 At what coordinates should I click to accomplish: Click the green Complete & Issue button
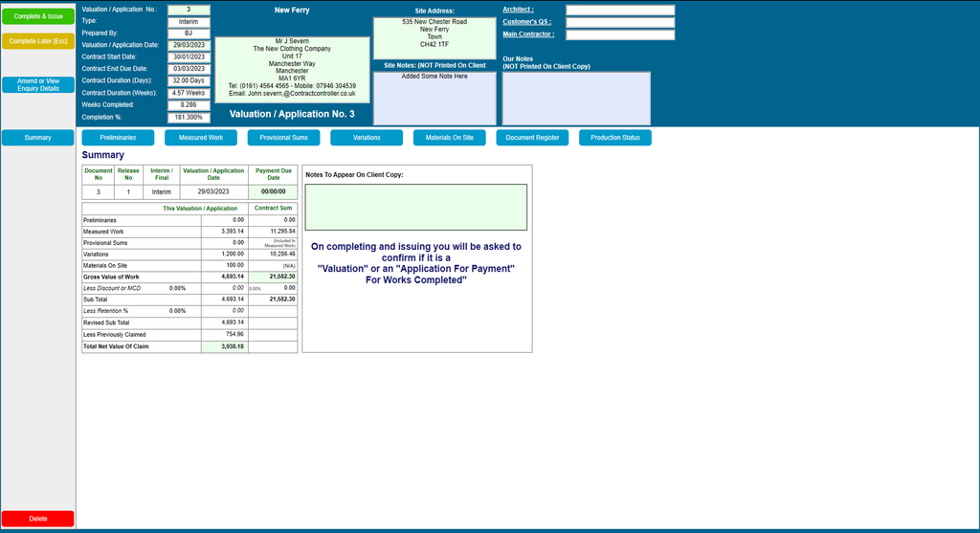(38, 16)
